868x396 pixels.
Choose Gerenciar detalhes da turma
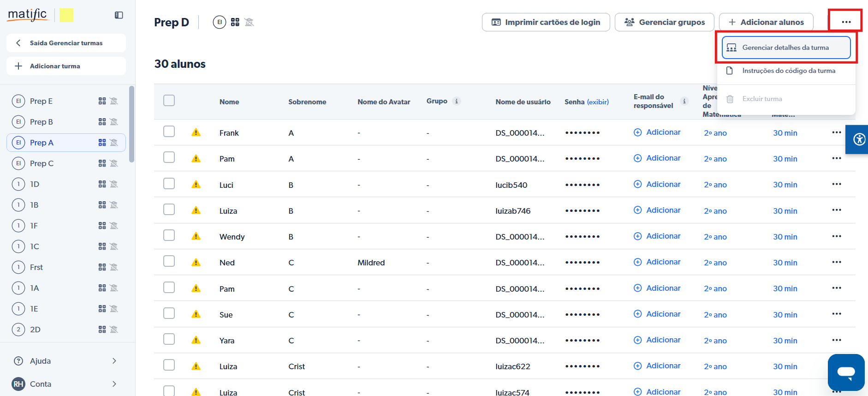click(x=785, y=48)
